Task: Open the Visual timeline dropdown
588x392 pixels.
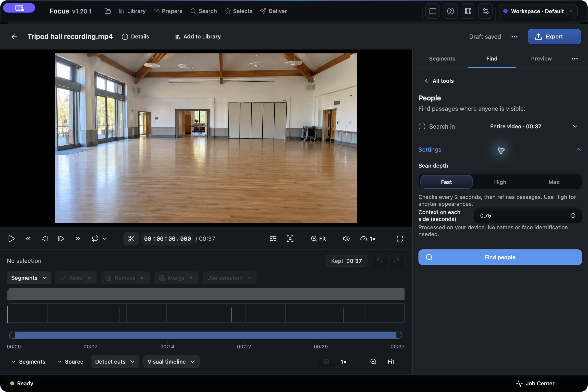Action: pyautogui.click(x=171, y=362)
